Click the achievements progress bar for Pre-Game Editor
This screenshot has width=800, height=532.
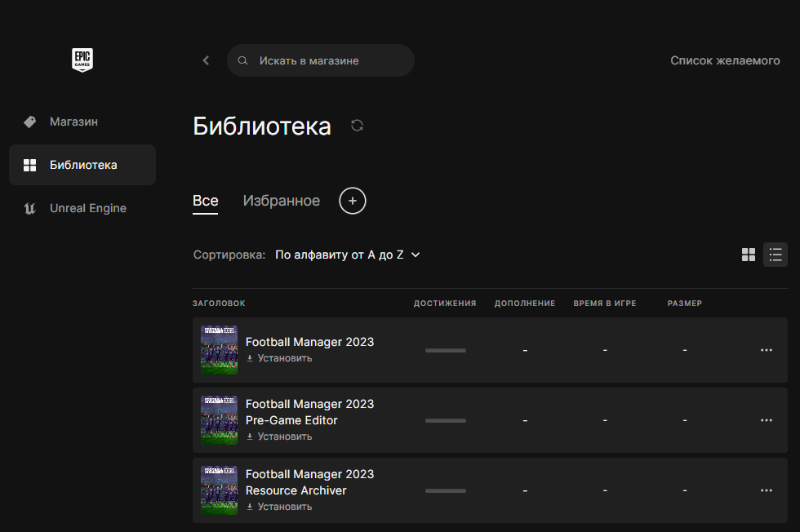click(x=446, y=421)
